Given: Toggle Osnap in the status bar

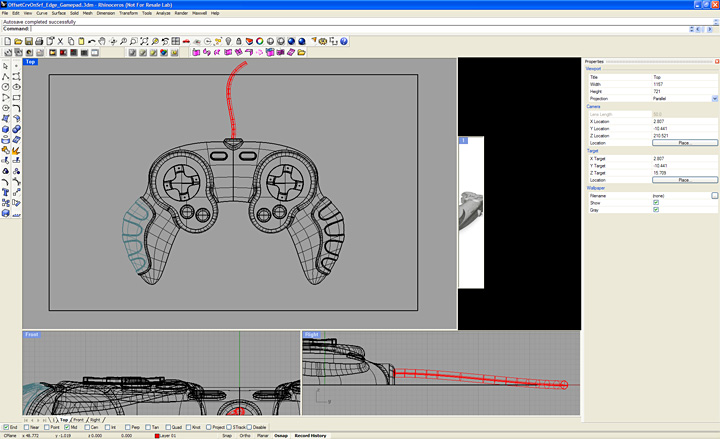Looking at the screenshot, I should (x=281, y=436).
